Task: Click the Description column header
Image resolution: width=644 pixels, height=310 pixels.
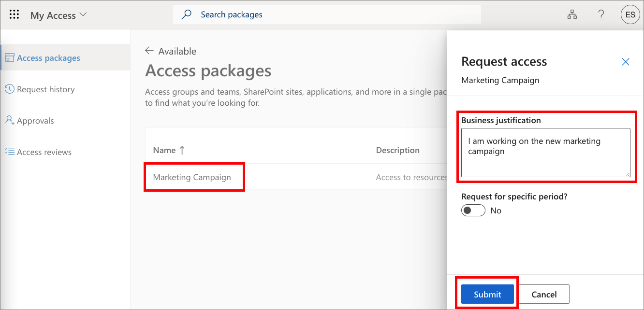Action: pos(397,150)
